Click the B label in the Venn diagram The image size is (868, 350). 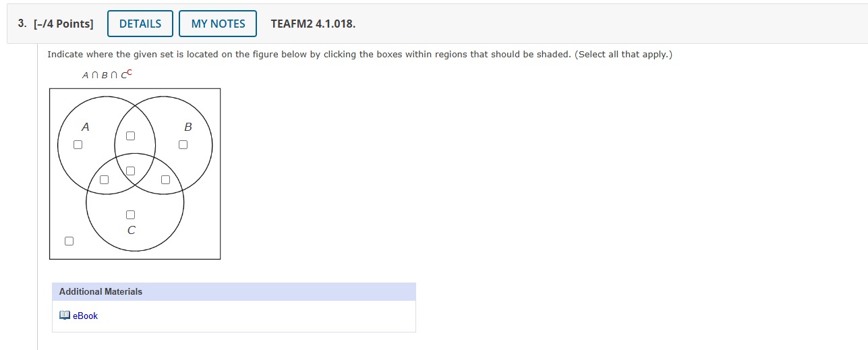(188, 126)
